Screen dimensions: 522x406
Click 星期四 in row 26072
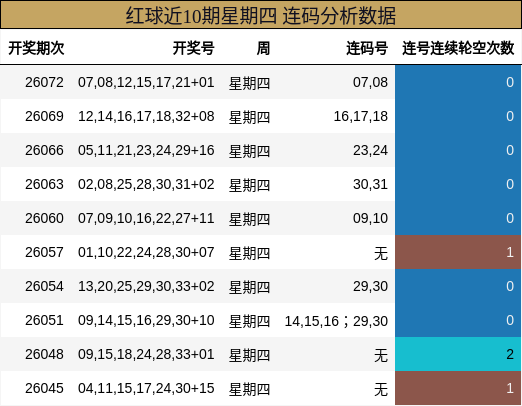point(249,83)
